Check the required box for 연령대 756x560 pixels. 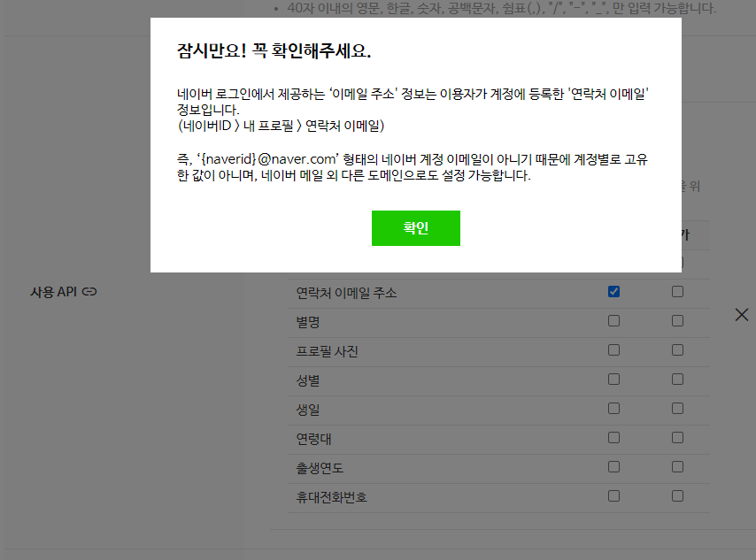click(613, 438)
